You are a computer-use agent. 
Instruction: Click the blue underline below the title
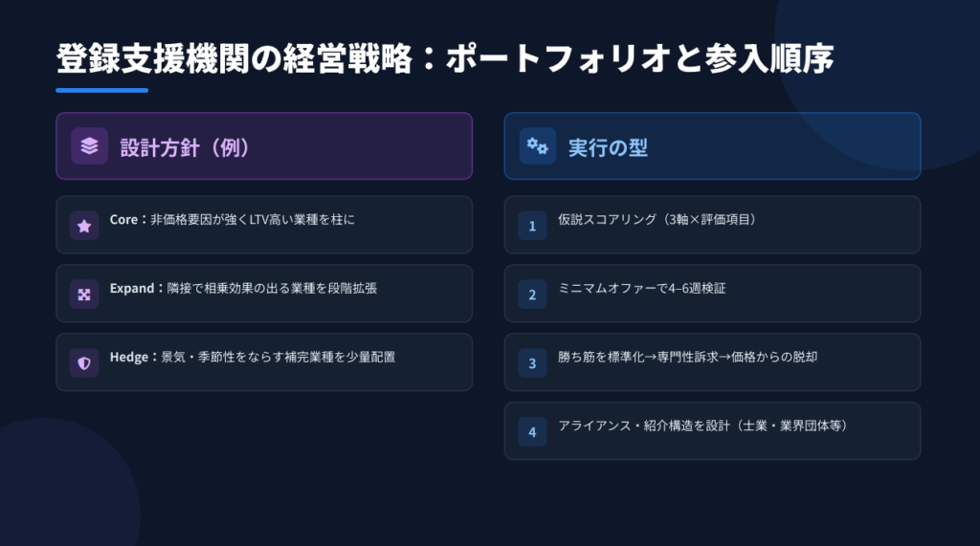pyautogui.click(x=101, y=91)
